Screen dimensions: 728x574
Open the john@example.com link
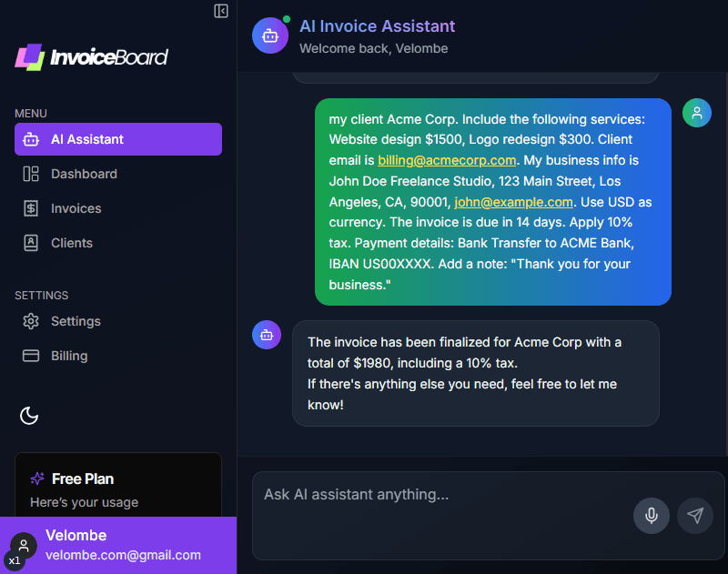click(x=513, y=202)
